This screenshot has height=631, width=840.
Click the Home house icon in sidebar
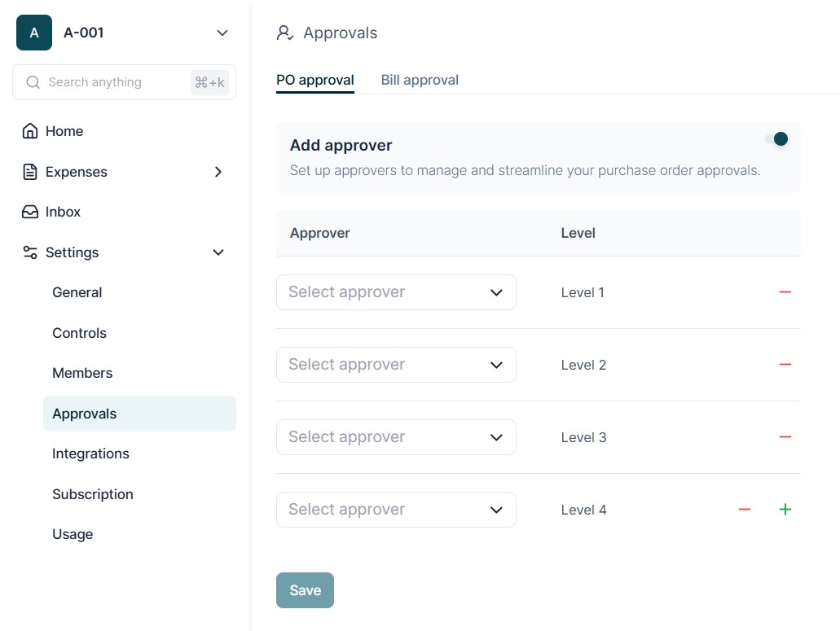point(30,131)
